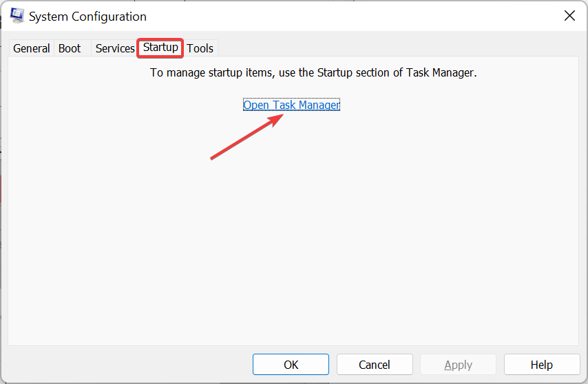This screenshot has width=588, height=384.
Task: Open Help for System Configuration
Action: pyautogui.click(x=542, y=365)
